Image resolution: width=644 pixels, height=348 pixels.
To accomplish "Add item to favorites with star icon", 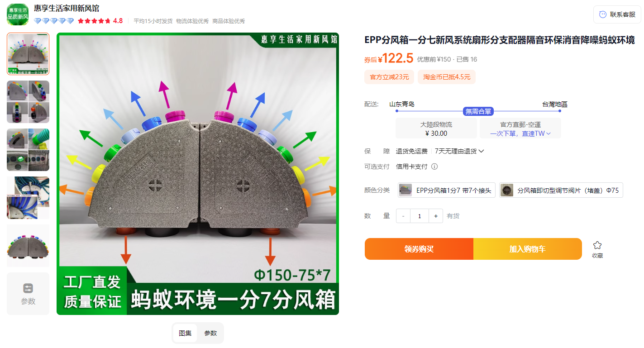I will [597, 245].
